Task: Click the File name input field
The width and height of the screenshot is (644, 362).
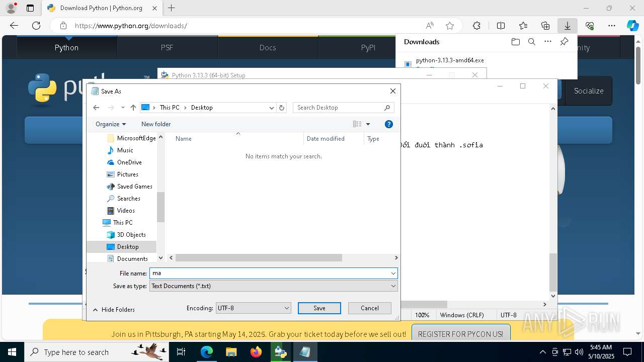Action: coord(269,274)
